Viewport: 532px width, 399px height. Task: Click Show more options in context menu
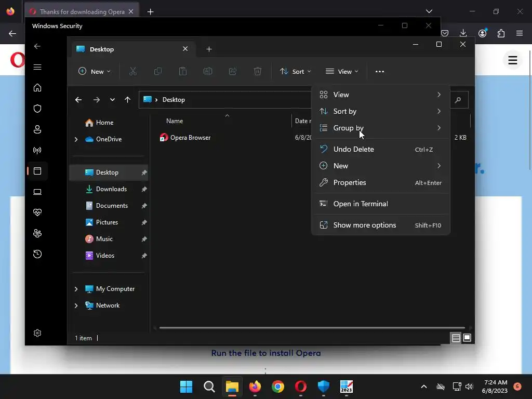tap(381, 225)
